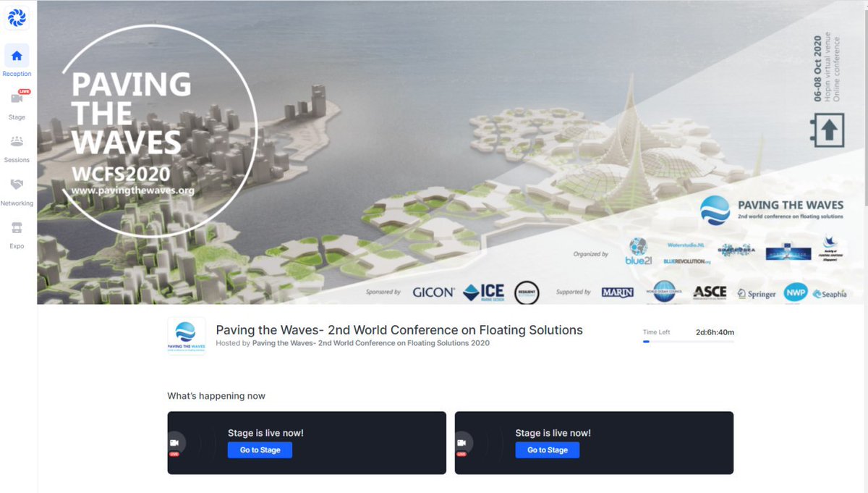
Task: Click the blue21 organizer logo
Action: (638, 251)
